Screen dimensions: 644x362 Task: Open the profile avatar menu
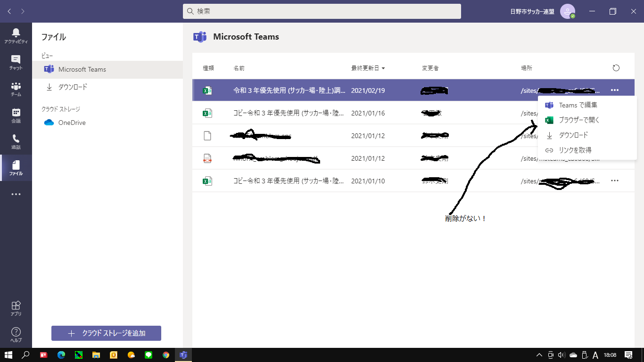tap(568, 11)
